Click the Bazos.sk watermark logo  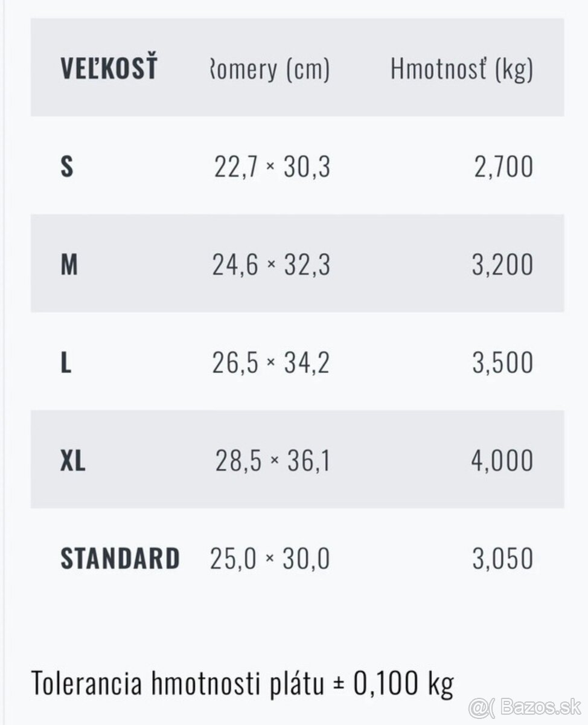coord(525,706)
